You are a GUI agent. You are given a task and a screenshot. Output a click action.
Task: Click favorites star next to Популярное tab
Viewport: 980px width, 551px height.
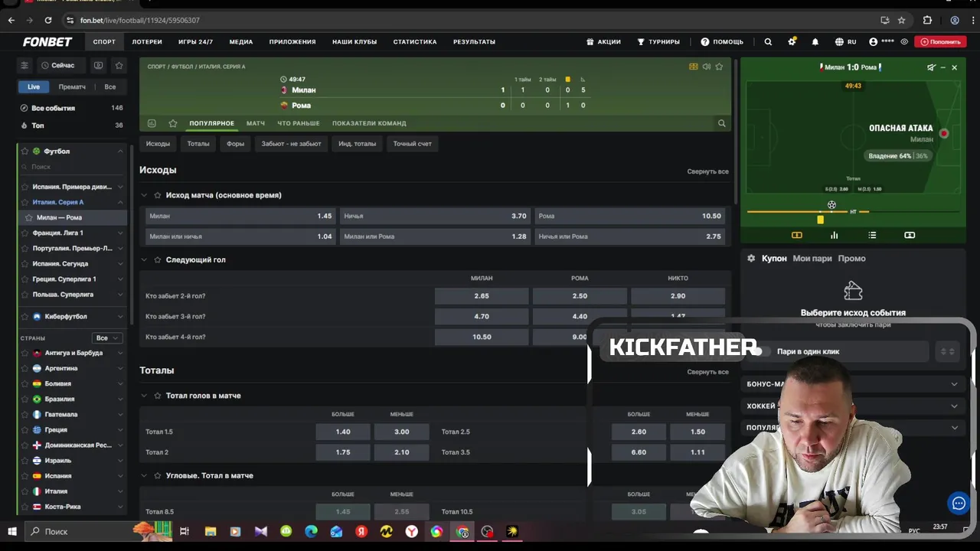click(173, 123)
